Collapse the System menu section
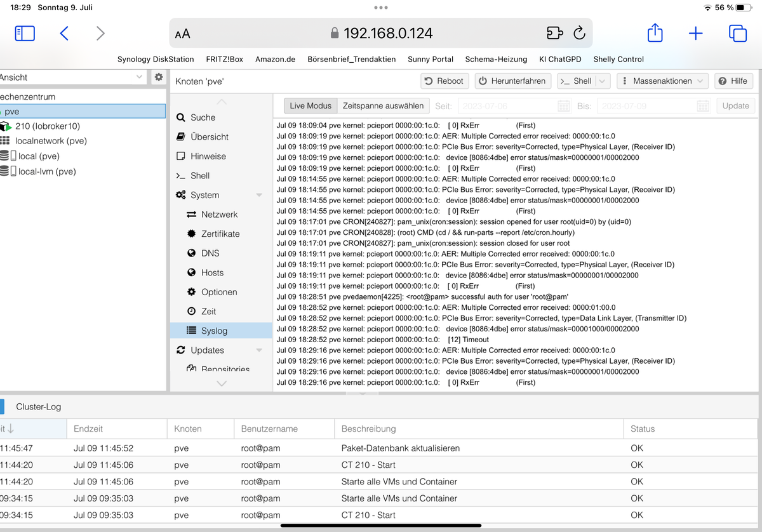 pyautogui.click(x=259, y=195)
